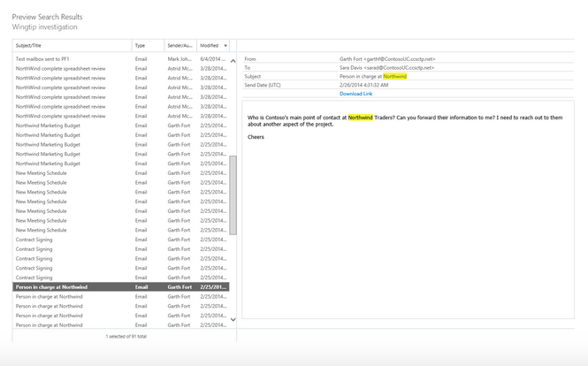
Task: Open the Download Link in the preview
Action: 355,94
